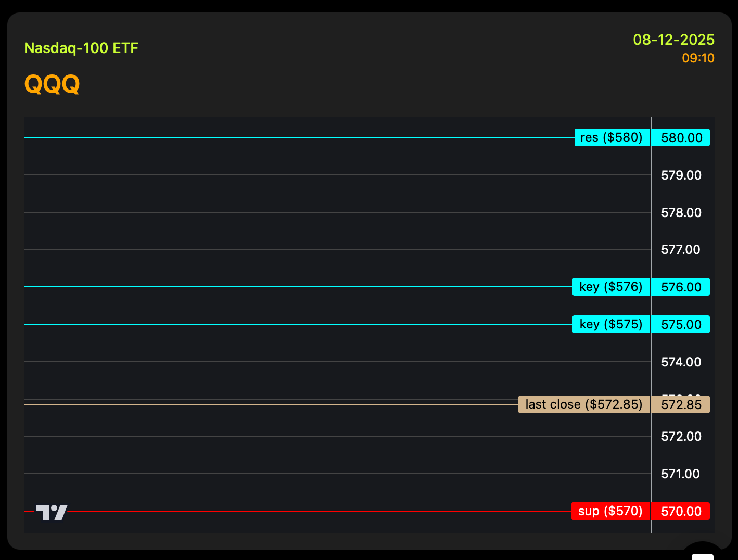Click the QQQ ticker title
The image size is (738, 560).
point(52,84)
